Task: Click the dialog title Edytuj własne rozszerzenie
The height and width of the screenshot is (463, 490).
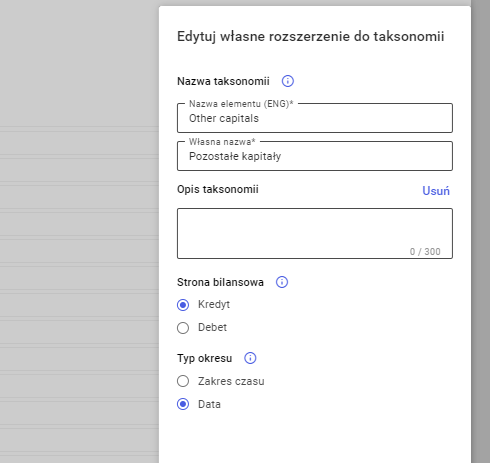Action: pos(310,36)
